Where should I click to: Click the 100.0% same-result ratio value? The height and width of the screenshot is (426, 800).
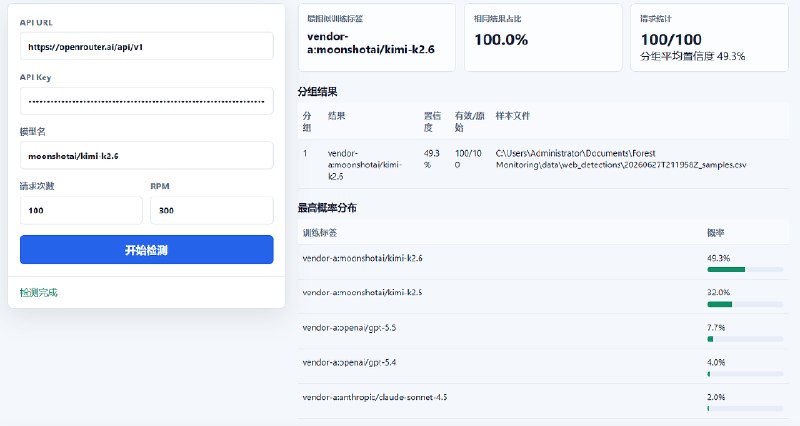[x=501, y=40]
